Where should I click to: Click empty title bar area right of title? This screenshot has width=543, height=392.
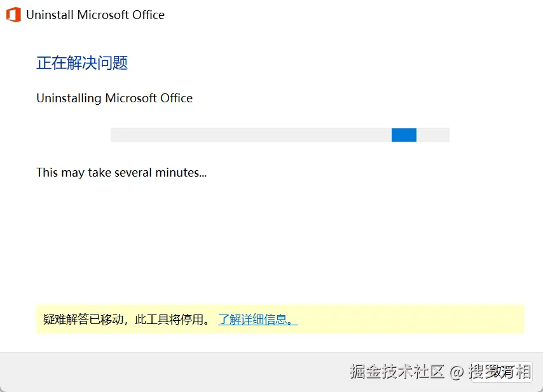(350, 15)
